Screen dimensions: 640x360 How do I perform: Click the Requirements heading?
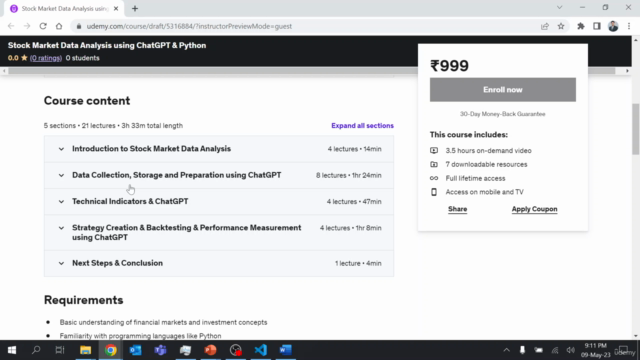pyautogui.click(x=84, y=300)
